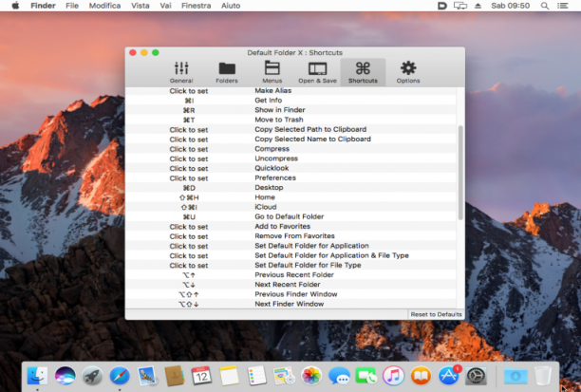Screen dimensions: 581x392
Task: Change the ⌘D shortcut for Desktop
Action: [189, 188]
